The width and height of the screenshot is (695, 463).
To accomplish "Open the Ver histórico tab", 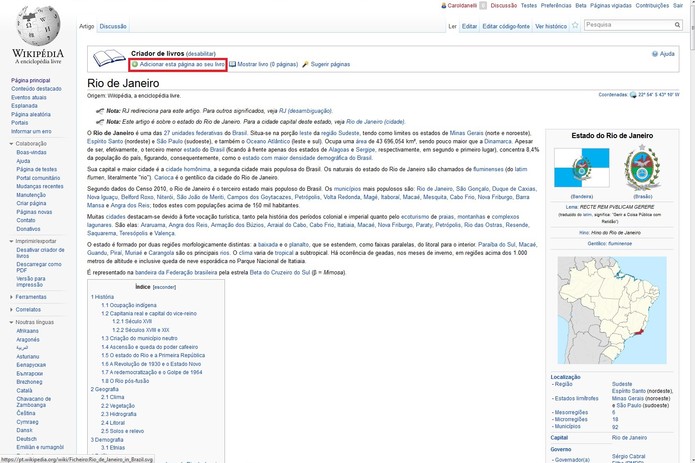I will pyautogui.click(x=551, y=26).
